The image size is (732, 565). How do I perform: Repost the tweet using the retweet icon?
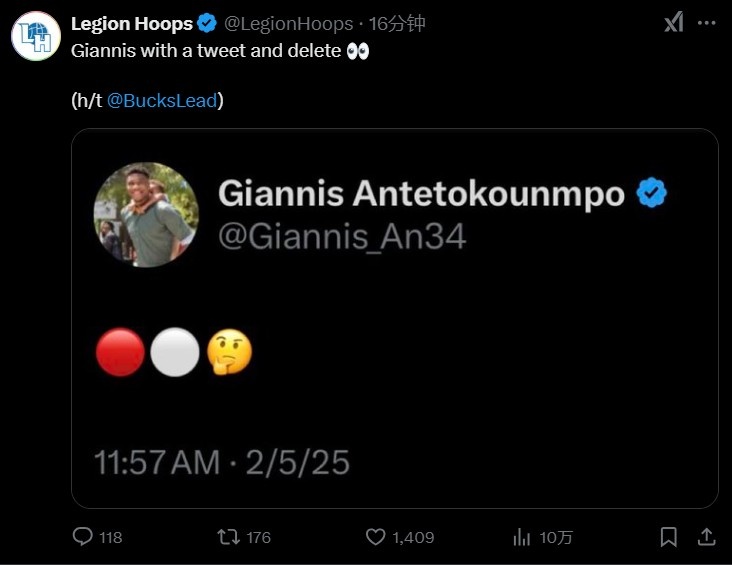tap(229, 537)
